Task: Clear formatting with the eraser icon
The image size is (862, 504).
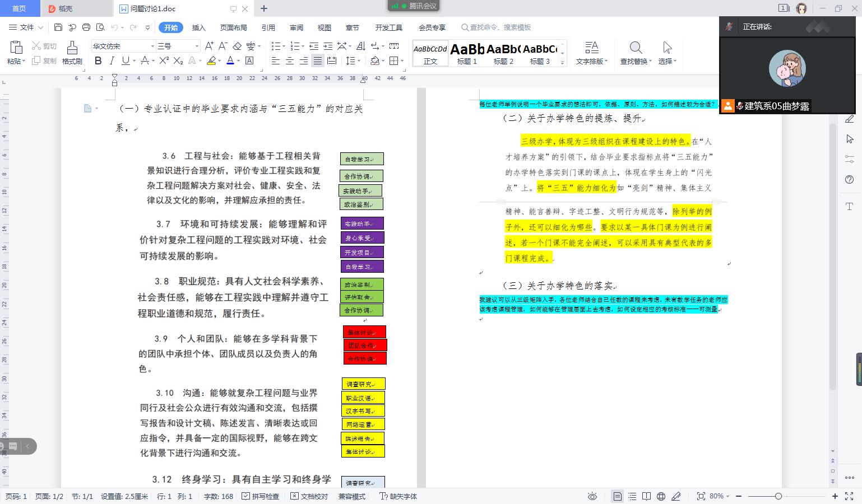Action: coord(237,46)
